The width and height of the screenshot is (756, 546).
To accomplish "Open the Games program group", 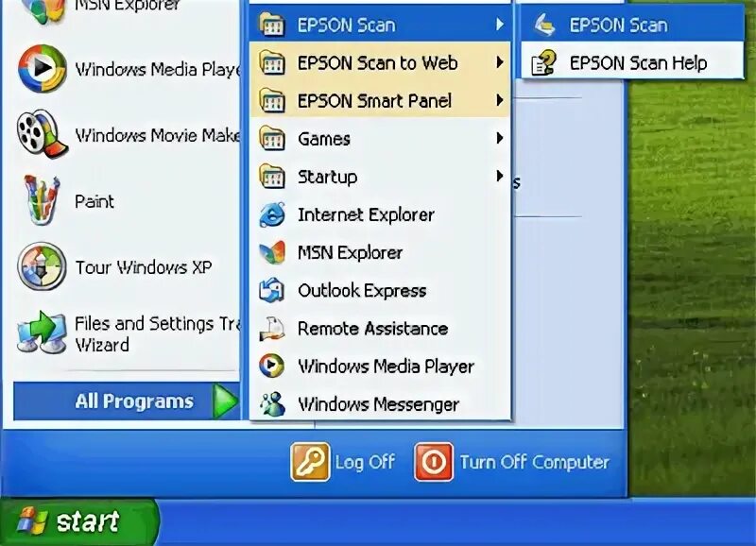I will (x=380, y=139).
